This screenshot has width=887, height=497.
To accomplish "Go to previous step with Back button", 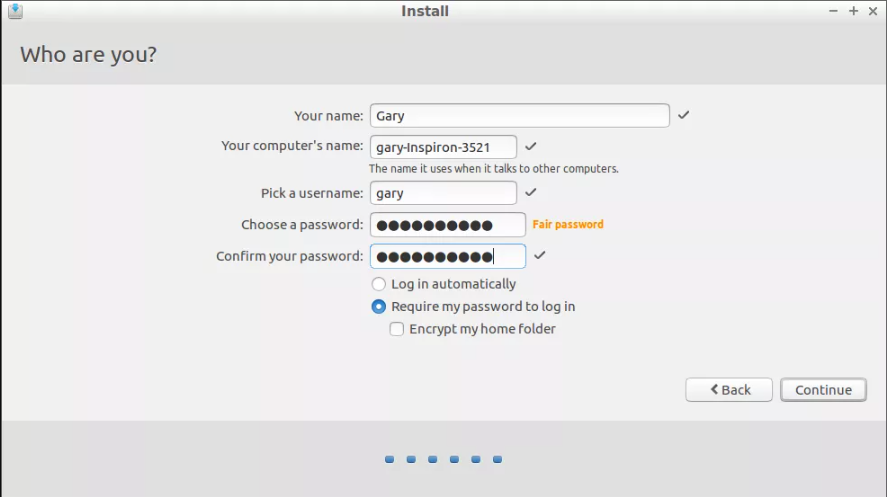I will pos(729,390).
